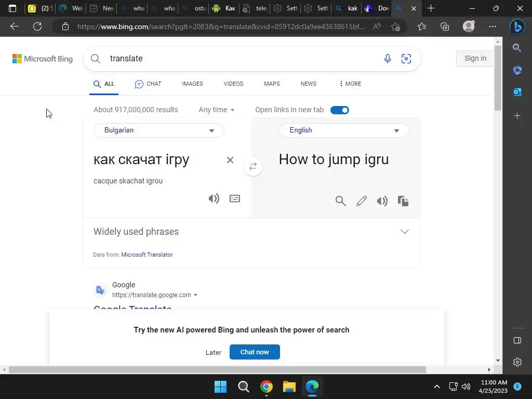The image size is (532, 399).
Task: Click the horizontal scrollbar thumb
Action: pyautogui.click(x=217, y=369)
